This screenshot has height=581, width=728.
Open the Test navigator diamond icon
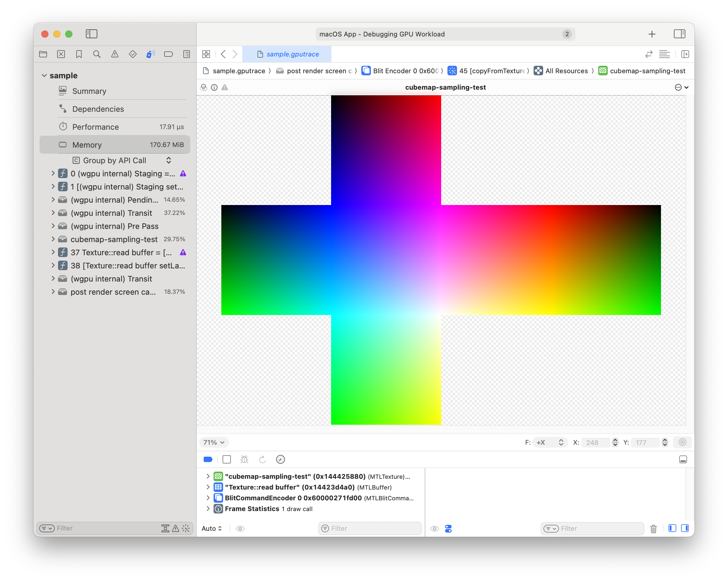[x=133, y=54]
